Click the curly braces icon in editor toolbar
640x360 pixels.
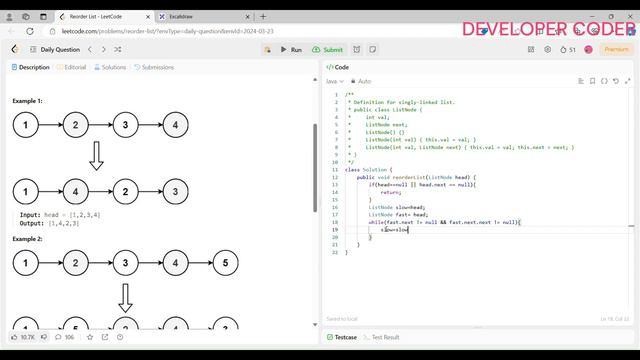tap(604, 81)
